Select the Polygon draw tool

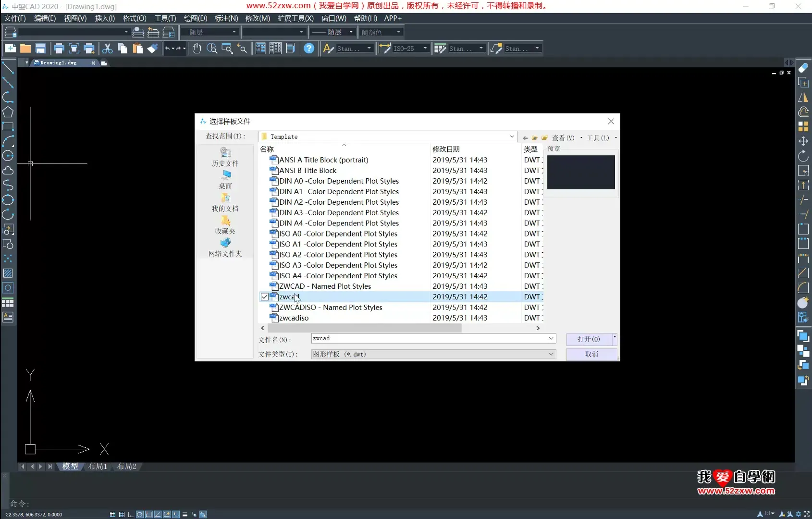pos(8,112)
